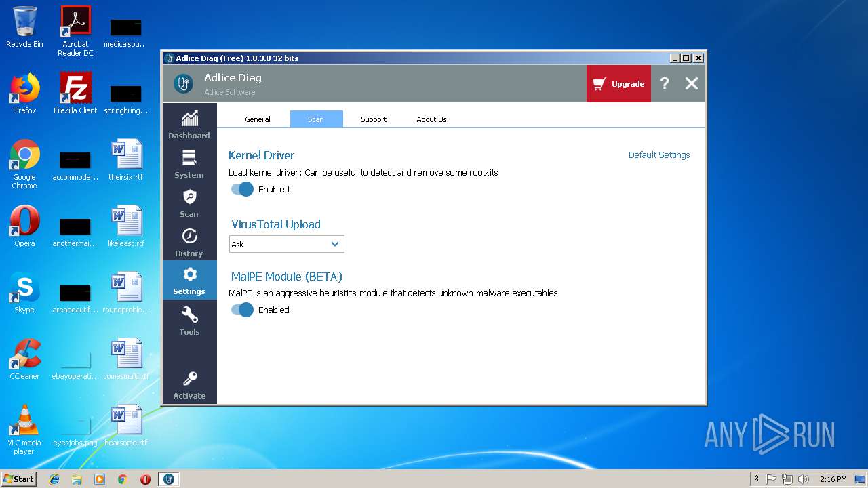The height and width of the screenshot is (488, 868).
Task: Open Firefox desktop shortcut
Action: click(x=24, y=94)
